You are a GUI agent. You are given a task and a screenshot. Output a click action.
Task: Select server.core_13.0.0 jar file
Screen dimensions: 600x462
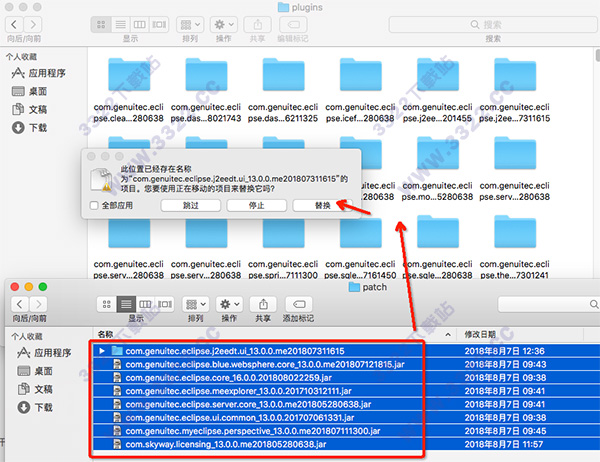coord(346,404)
